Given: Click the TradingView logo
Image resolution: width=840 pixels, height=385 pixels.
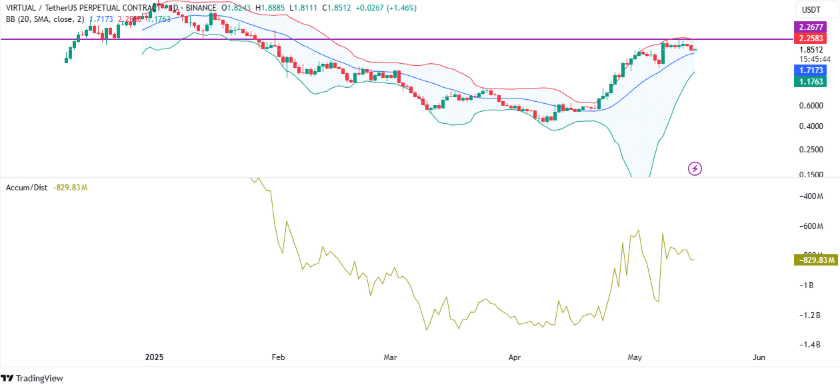Looking at the screenshot, I should pos(32,378).
